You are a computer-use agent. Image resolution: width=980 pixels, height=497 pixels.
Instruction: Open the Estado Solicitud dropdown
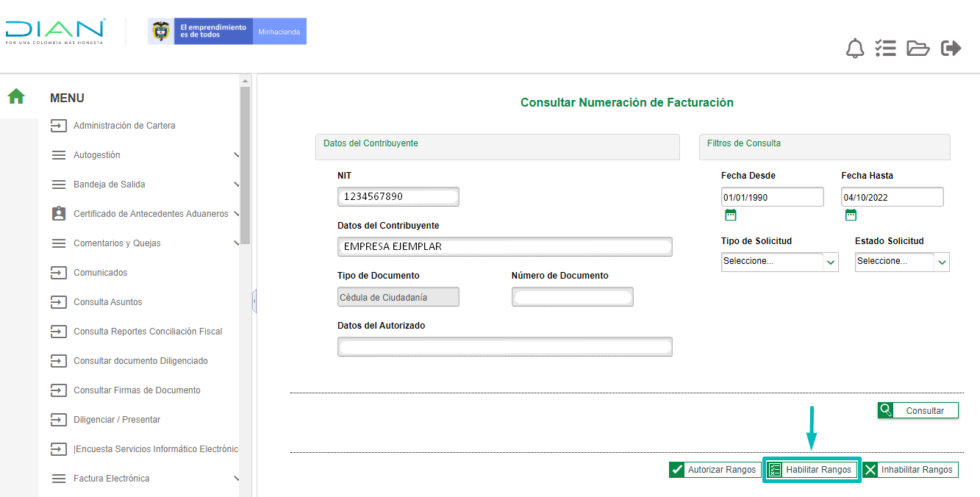pos(902,262)
